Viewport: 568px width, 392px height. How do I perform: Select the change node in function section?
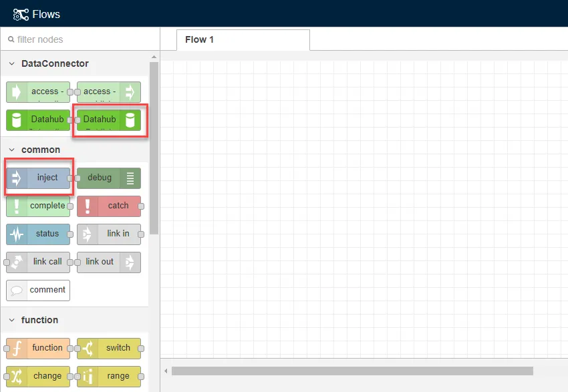(38, 376)
